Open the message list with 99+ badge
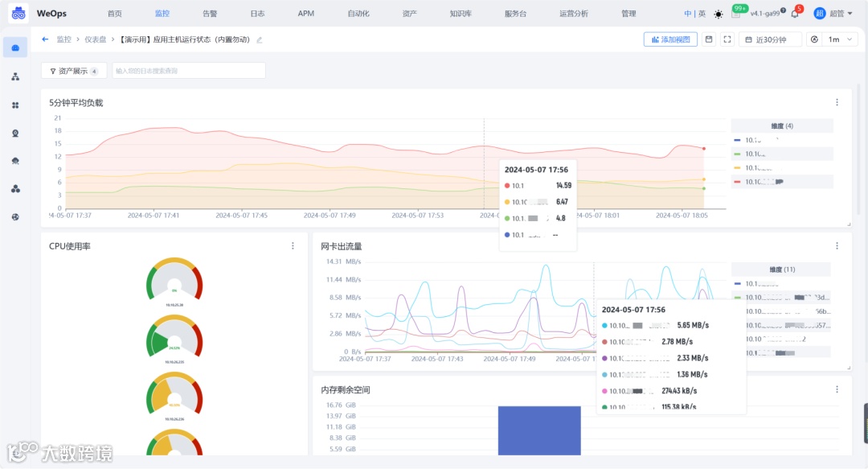Viewport: 868px width, 469px height. pyautogui.click(x=735, y=14)
